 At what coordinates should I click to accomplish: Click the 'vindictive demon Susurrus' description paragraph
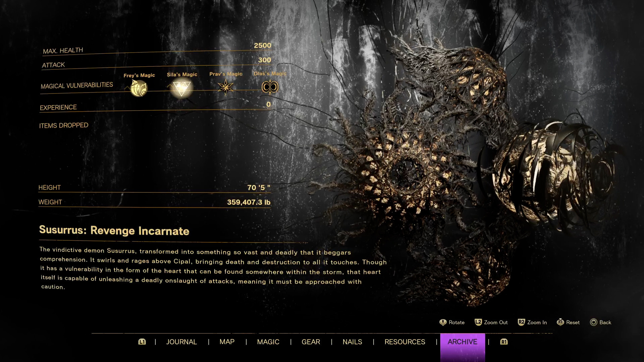click(213, 268)
